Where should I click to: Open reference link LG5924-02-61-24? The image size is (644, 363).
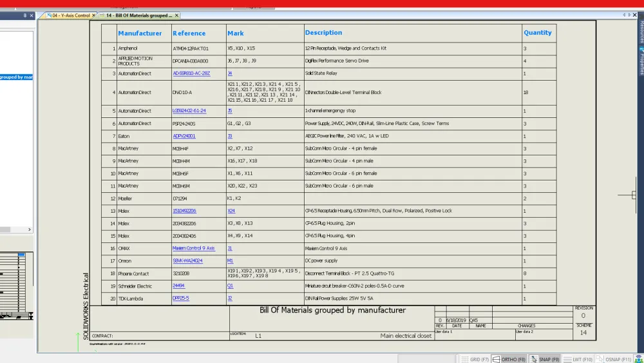click(x=189, y=111)
